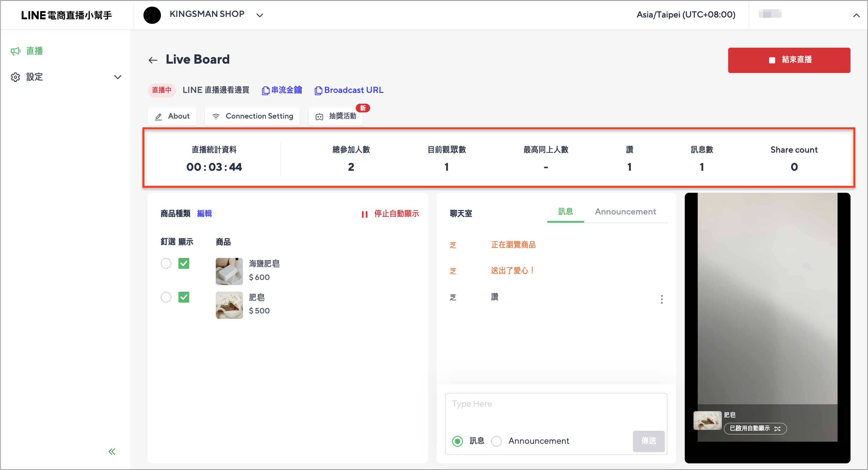The width and height of the screenshot is (868, 470).
Task: Click the gear icon for 設定
Action: [x=15, y=77]
